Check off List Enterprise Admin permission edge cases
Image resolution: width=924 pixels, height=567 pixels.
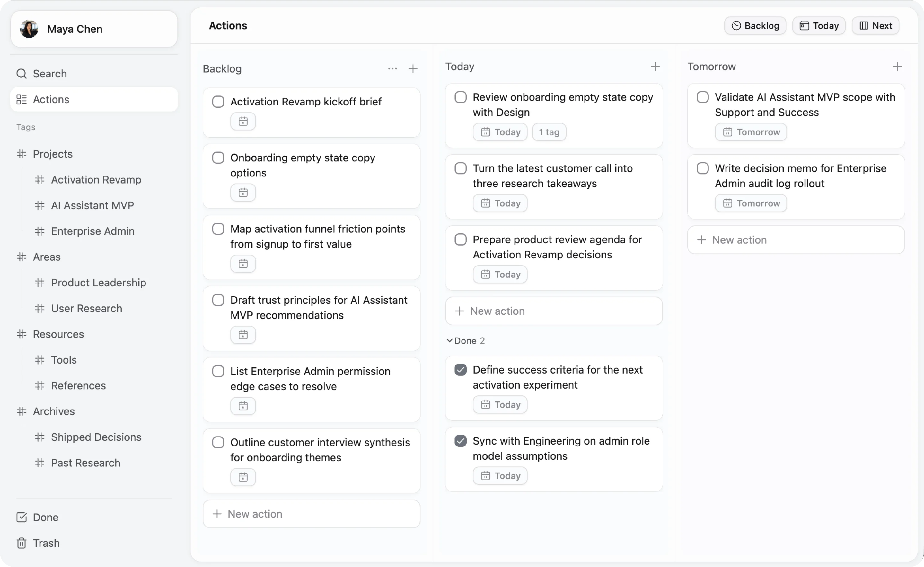(x=218, y=371)
